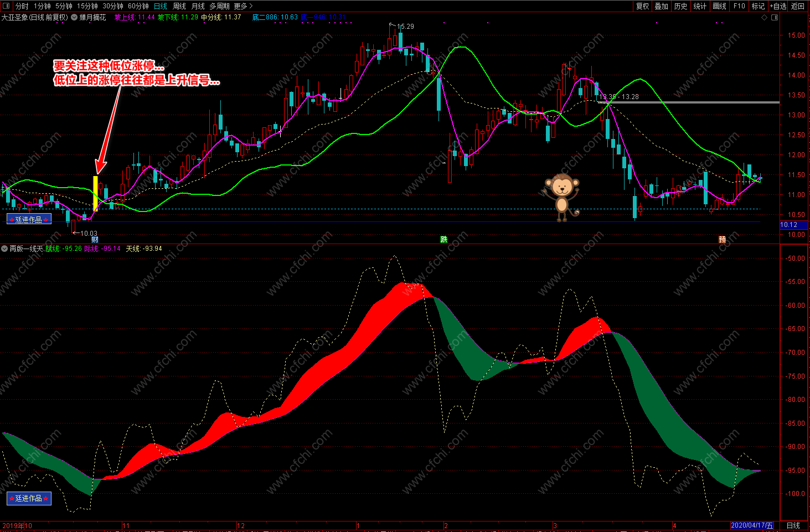The image size is (810, 532).
Task: Switch to 分时 period
Action: pos(22,6)
